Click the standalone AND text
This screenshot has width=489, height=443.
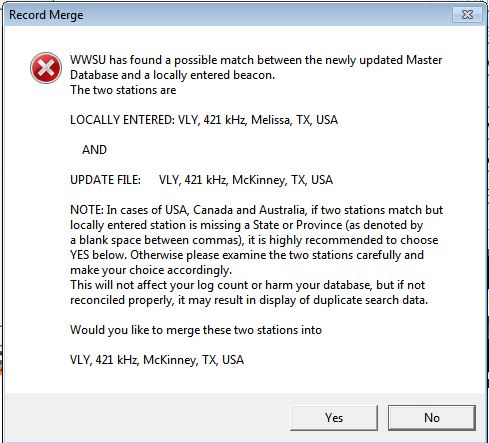94,150
